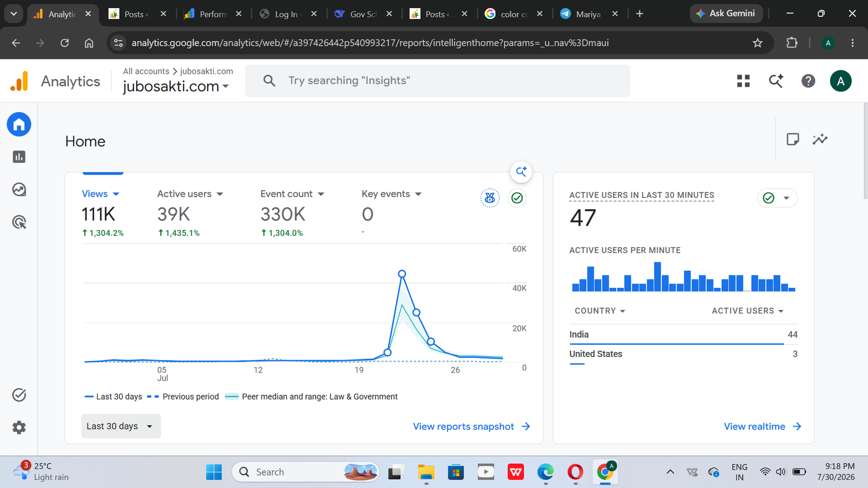
Task: Open Admin settings gear icon
Action: (x=19, y=427)
